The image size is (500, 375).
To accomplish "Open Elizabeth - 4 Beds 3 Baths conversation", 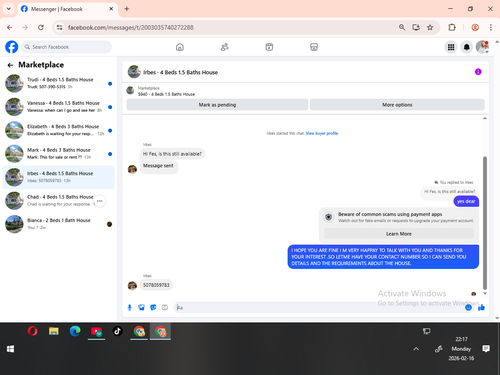I will 59,130.
